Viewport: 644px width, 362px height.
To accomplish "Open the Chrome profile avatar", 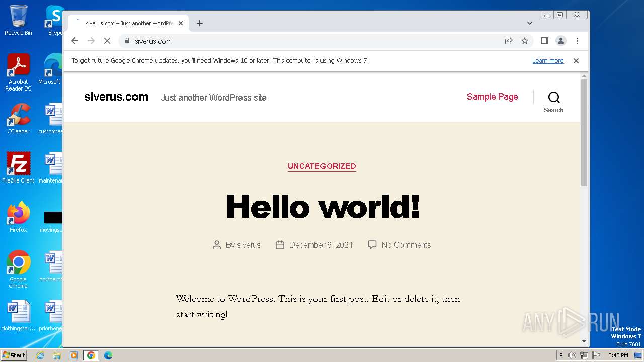I will tap(561, 41).
